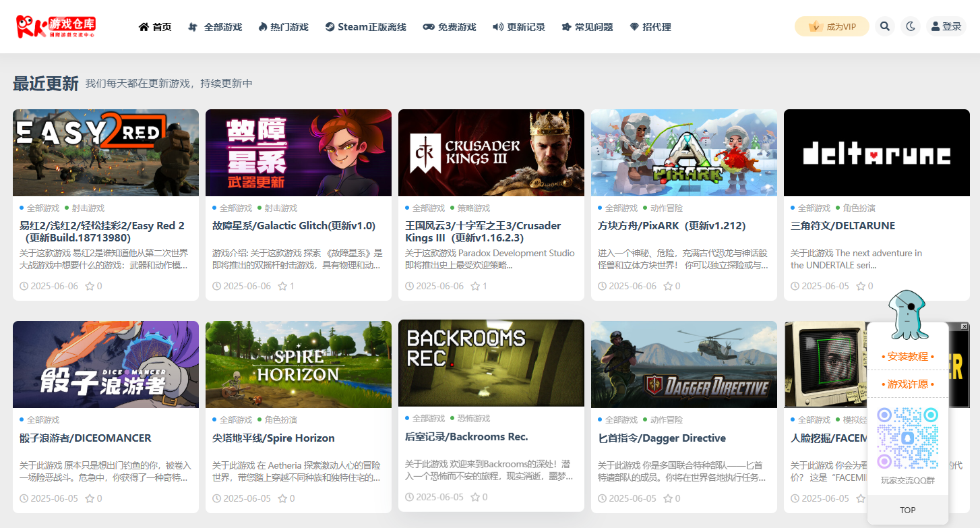
Task: Open title 骰子浪游者/DICEOMANCER
Action: 86,438
